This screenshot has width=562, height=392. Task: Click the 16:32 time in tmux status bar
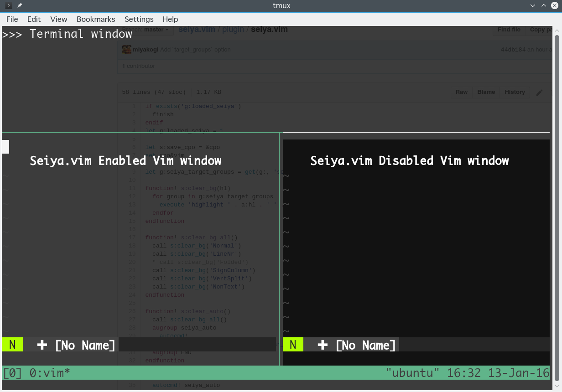tap(464, 373)
